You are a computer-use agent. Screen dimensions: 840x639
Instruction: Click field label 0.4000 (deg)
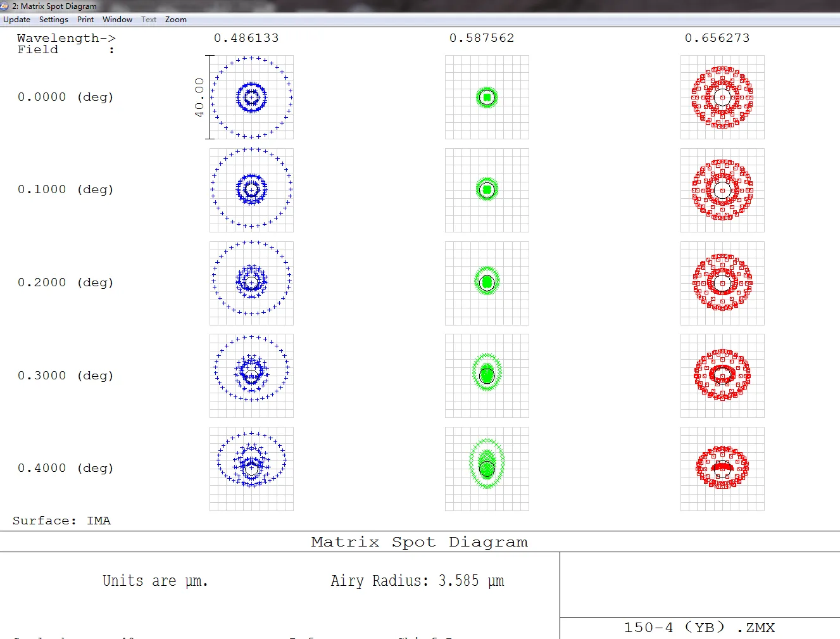click(65, 468)
